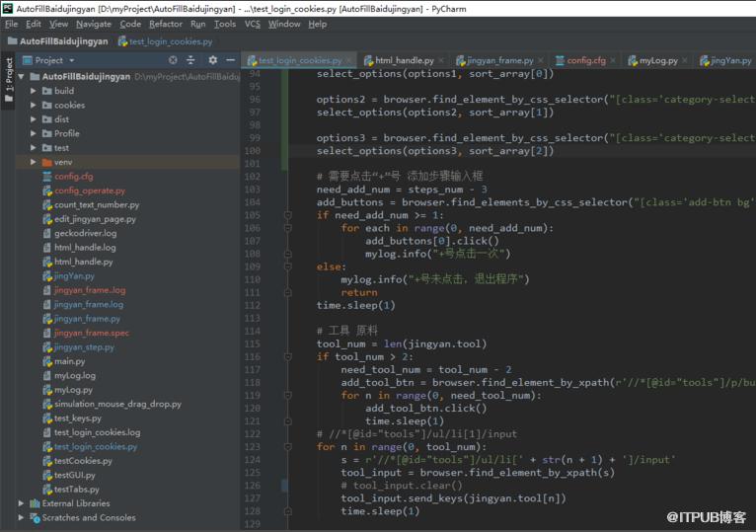This screenshot has height=532, width=756.
Task: Open the VCS menu
Action: 252,24
